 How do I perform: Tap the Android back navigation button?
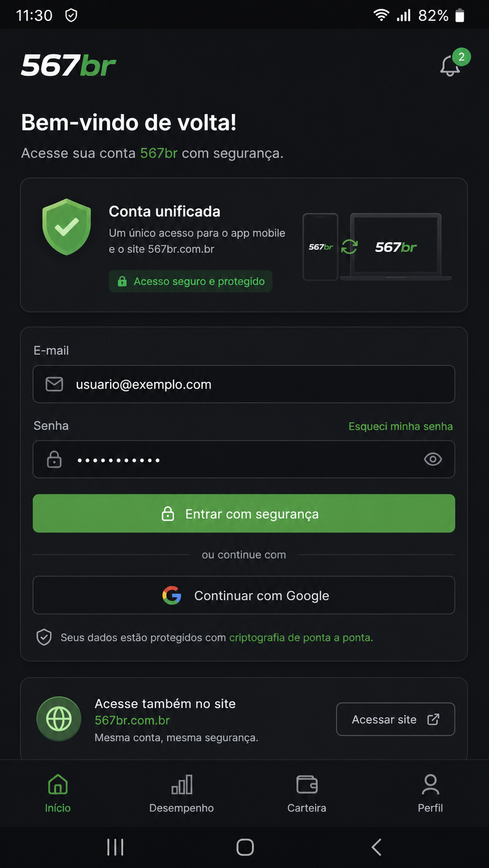pos(376,847)
